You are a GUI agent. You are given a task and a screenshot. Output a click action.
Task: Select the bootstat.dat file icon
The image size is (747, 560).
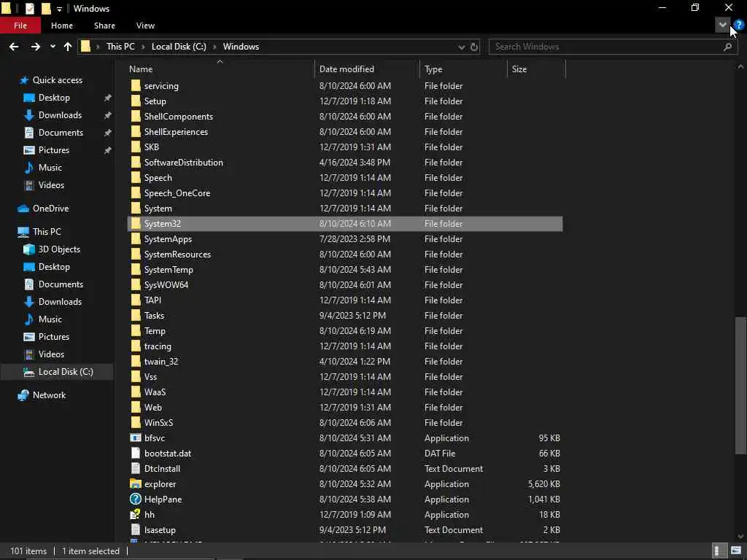[x=136, y=454]
